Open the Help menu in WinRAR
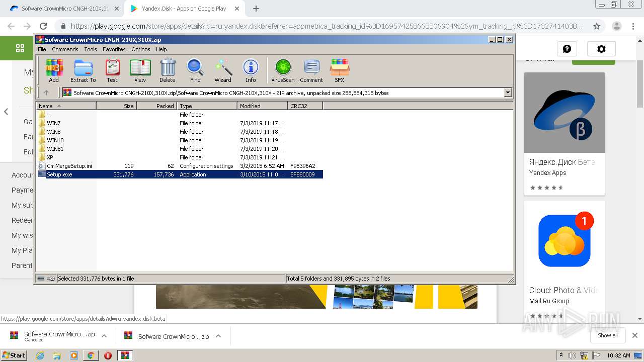 [x=161, y=49]
